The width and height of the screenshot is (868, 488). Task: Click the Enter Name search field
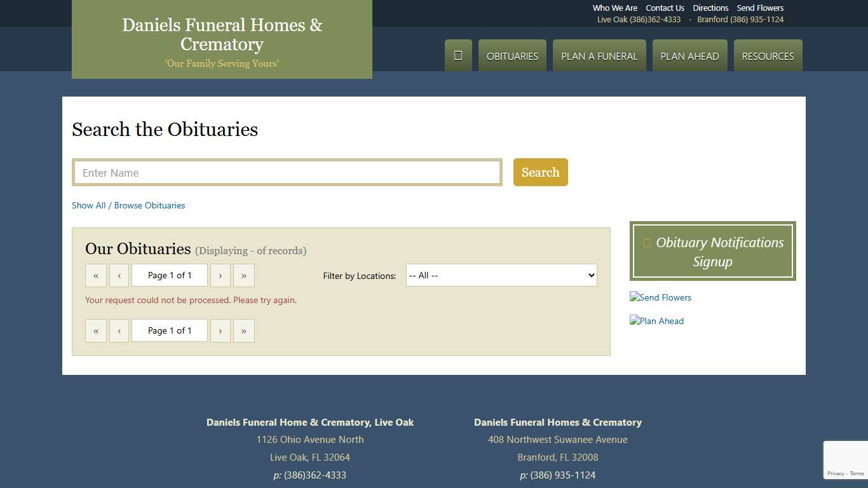[x=287, y=172]
